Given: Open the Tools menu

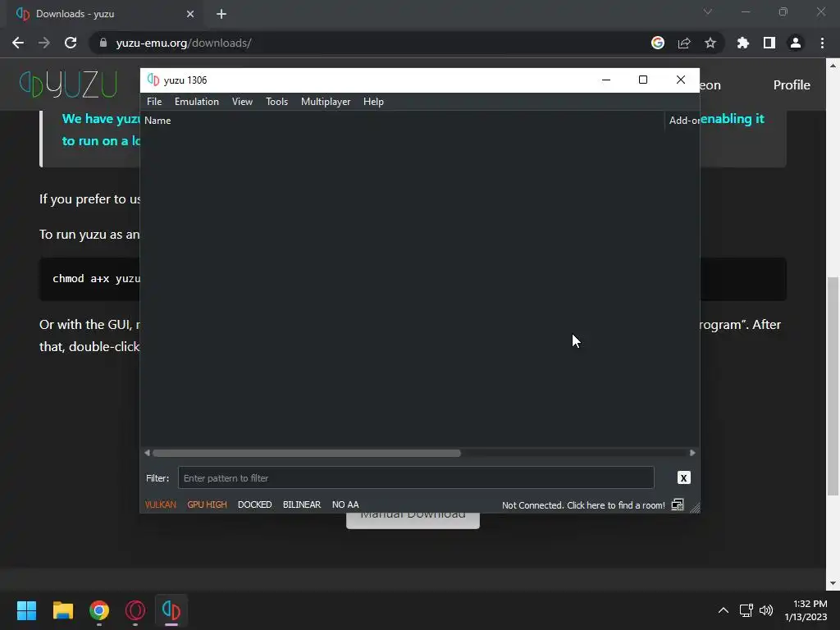Looking at the screenshot, I should click(x=276, y=101).
